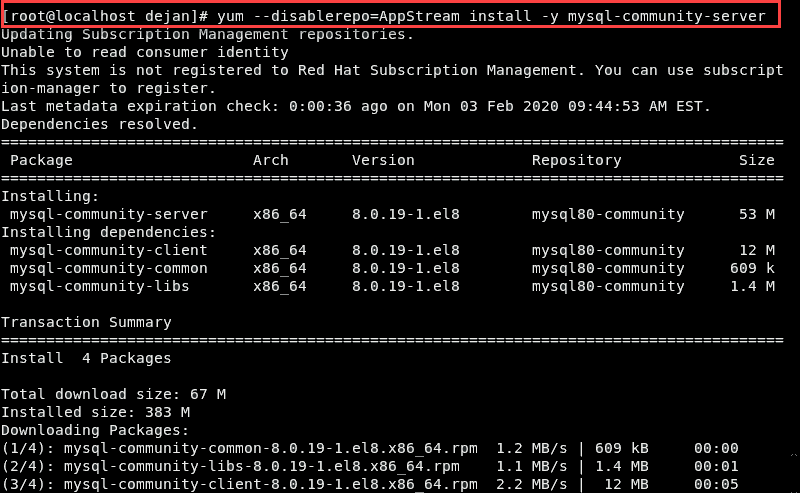Image resolution: width=800 pixels, height=493 pixels.
Task: Click 'Unable to read consumer identity' line
Action: pyautogui.click(x=145, y=52)
